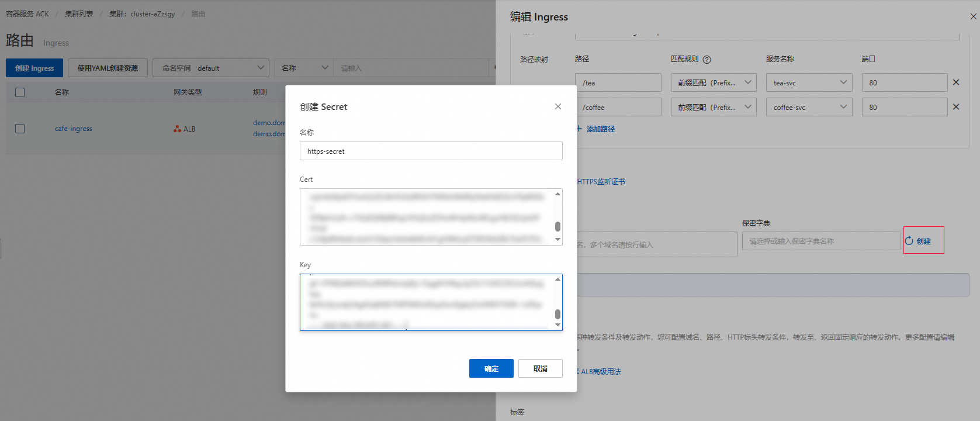The width and height of the screenshot is (980, 421).
Task: Focus the Secret 名称 field containing https-secret
Action: 431,151
